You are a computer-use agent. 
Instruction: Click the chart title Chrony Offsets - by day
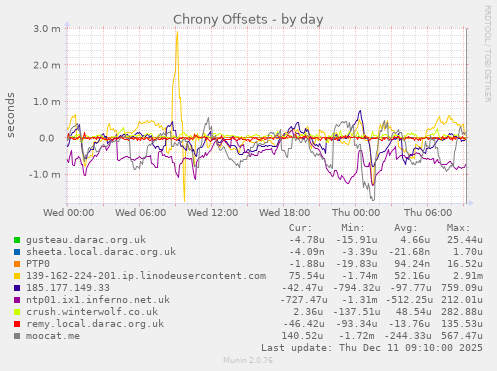(x=248, y=19)
